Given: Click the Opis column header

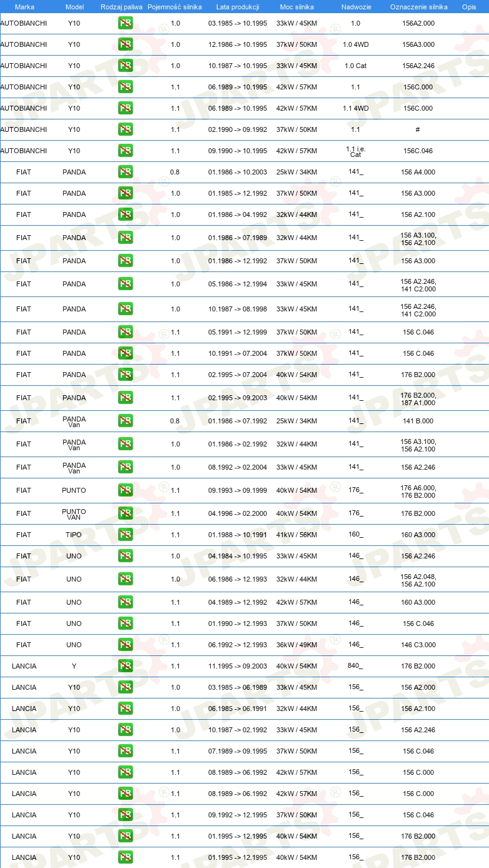Looking at the screenshot, I should coord(468,7).
